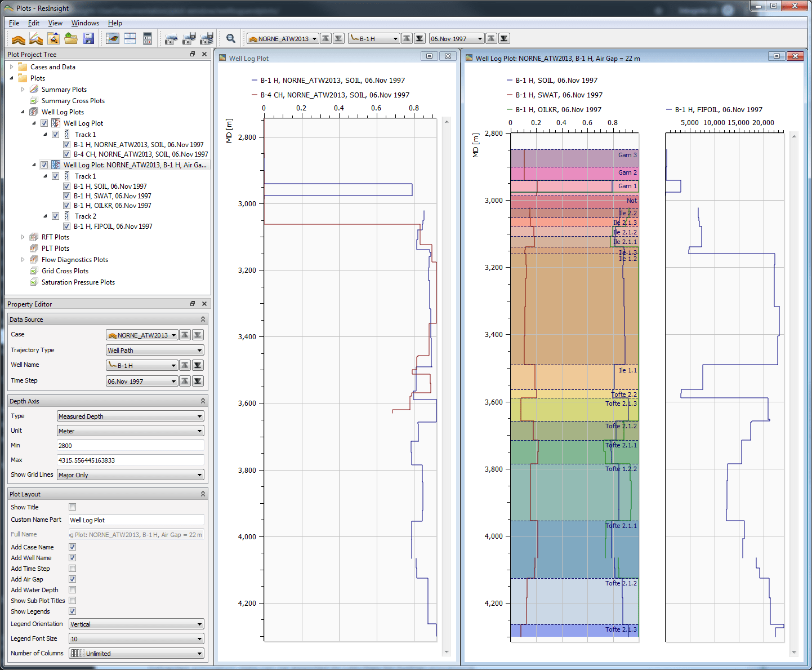Select Track 2 in the project tree
The image size is (812, 670).
[x=87, y=216]
